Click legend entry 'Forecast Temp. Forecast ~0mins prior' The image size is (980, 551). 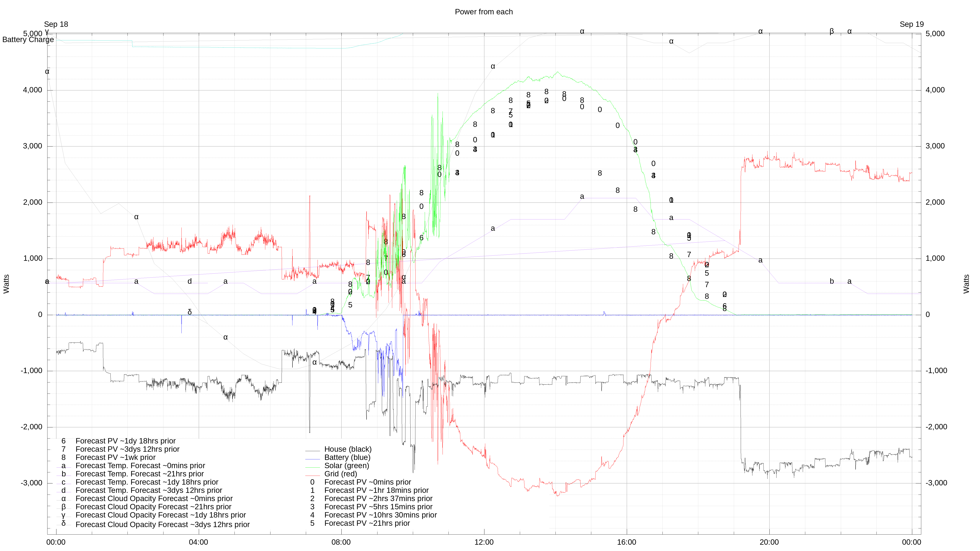(140, 465)
